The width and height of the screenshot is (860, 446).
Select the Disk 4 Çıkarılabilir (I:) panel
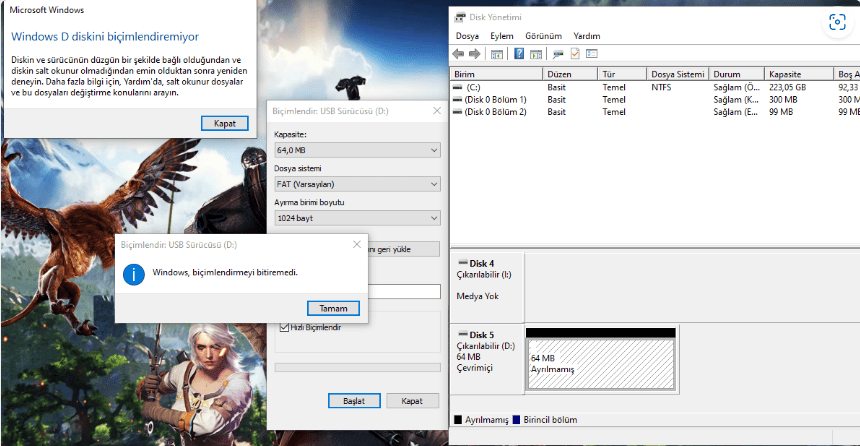tap(487, 287)
